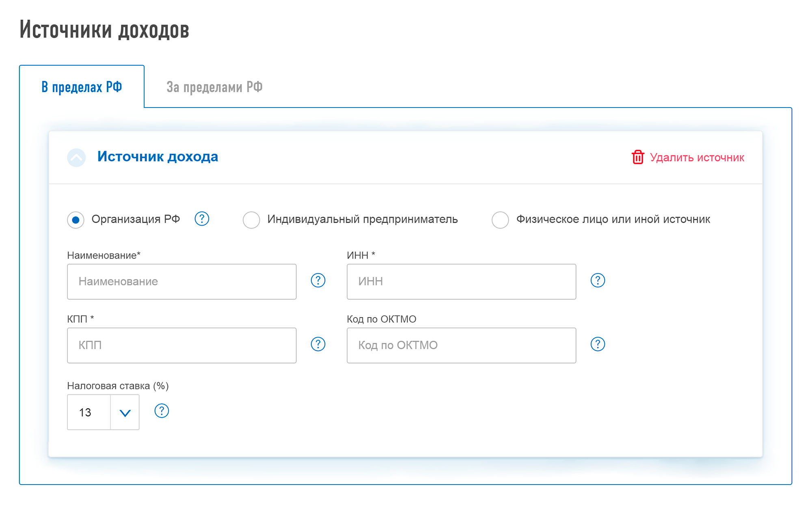
Task: Select the В пределах РФ tab
Action: (82, 87)
